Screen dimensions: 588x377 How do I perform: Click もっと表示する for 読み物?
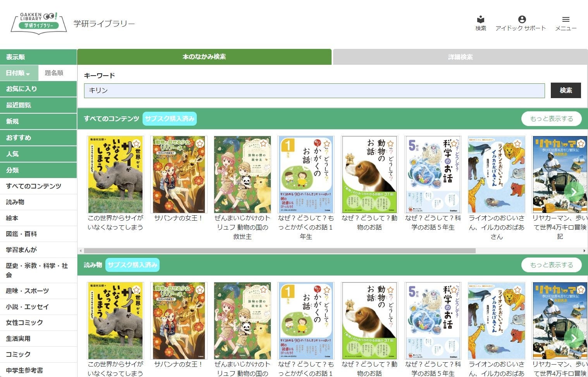[x=552, y=265]
